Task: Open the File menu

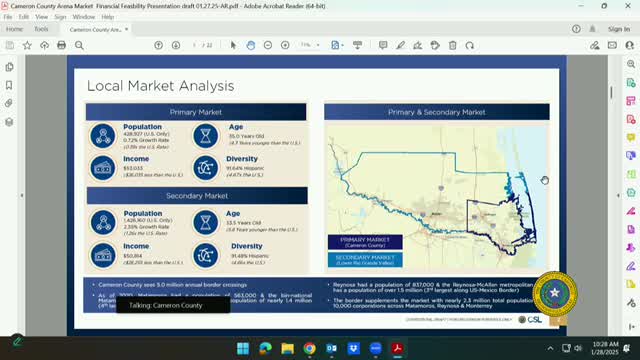Action: coord(8,17)
